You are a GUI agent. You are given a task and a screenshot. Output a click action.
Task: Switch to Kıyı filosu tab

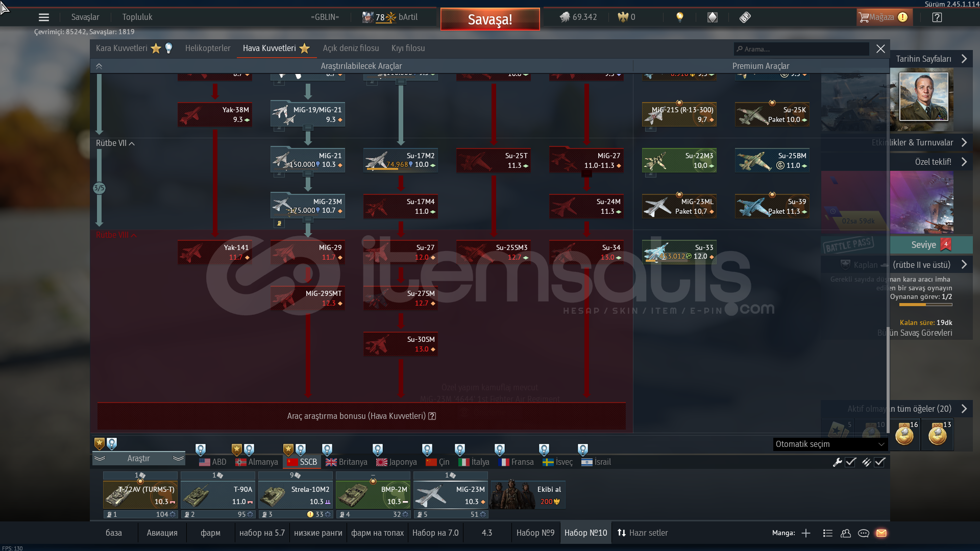(x=408, y=48)
